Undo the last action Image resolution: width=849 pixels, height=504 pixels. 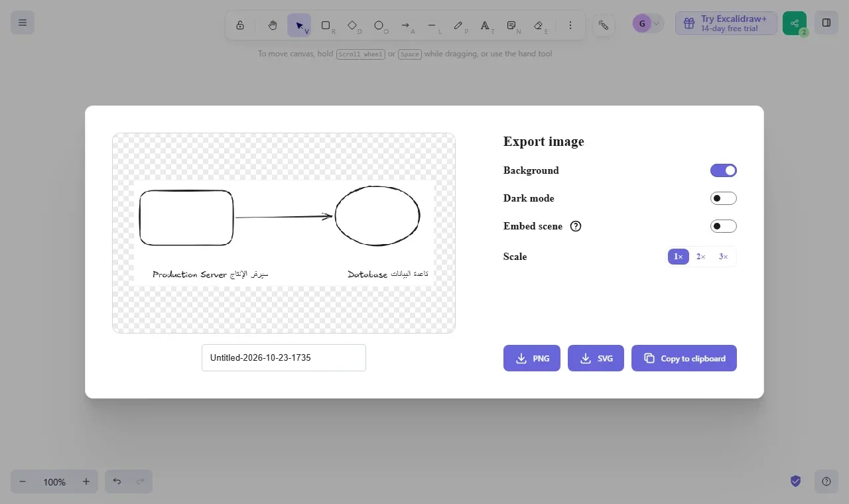pyautogui.click(x=117, y=481)
